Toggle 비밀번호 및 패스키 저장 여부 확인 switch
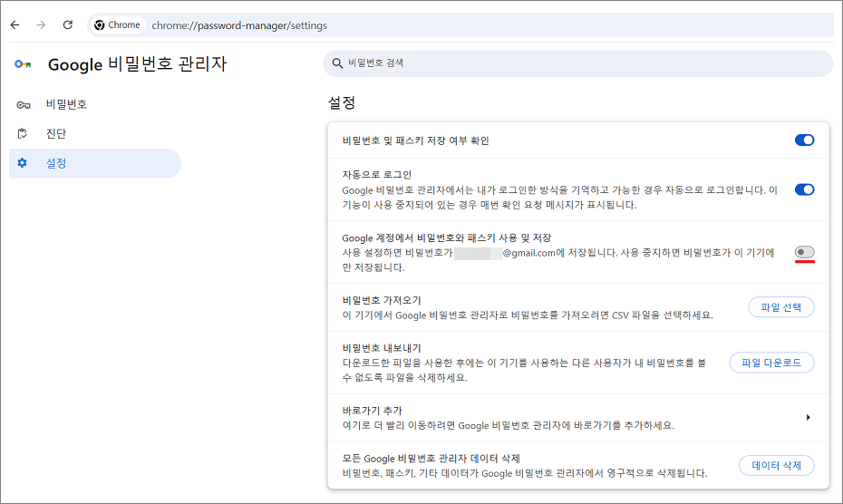The width and height of the screenshot is (843, 504). pos(804,141)
